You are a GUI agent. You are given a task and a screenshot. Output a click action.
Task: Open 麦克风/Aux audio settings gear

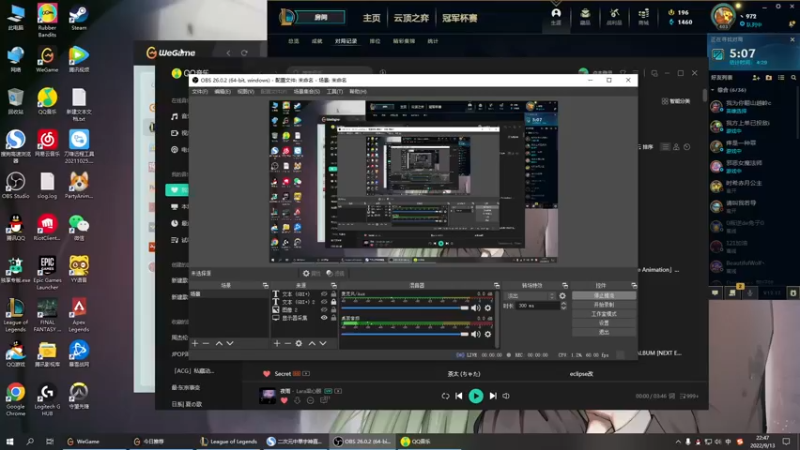tap(488, 308)
